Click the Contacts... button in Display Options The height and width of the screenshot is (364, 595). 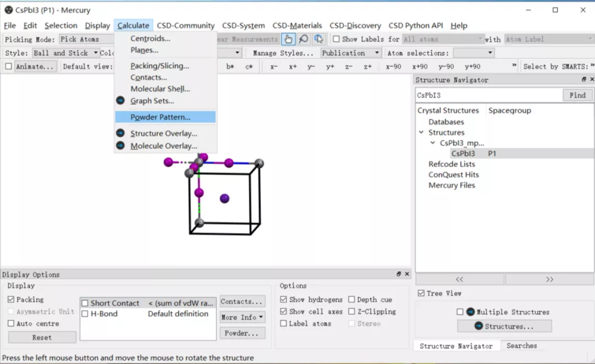[242, 302]
